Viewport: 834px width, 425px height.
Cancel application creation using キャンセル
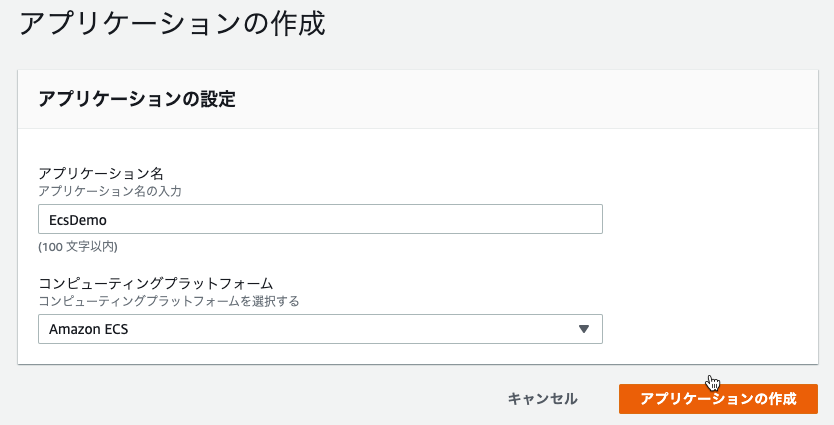coord(542,398)
